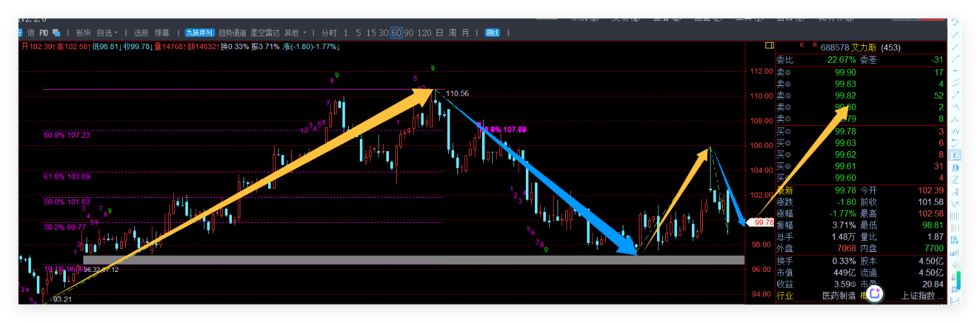Expand the 自选 dropdown arrow
This screenshot has width=980, height=323.
[116, 33]
